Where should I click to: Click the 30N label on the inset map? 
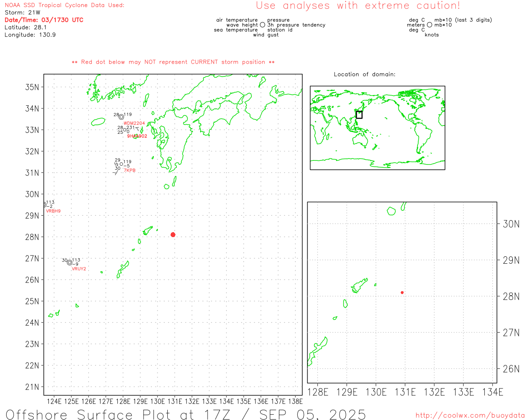[511, 224]
